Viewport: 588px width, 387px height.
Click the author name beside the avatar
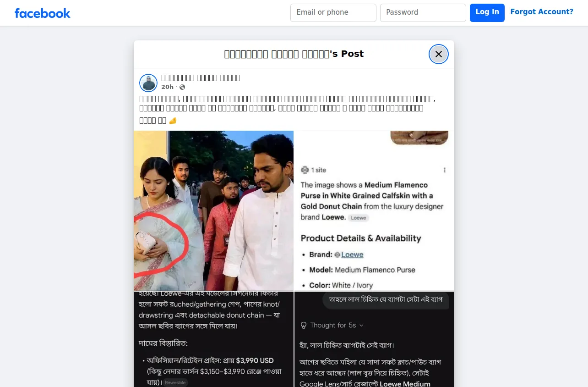(x=201, y=78)
